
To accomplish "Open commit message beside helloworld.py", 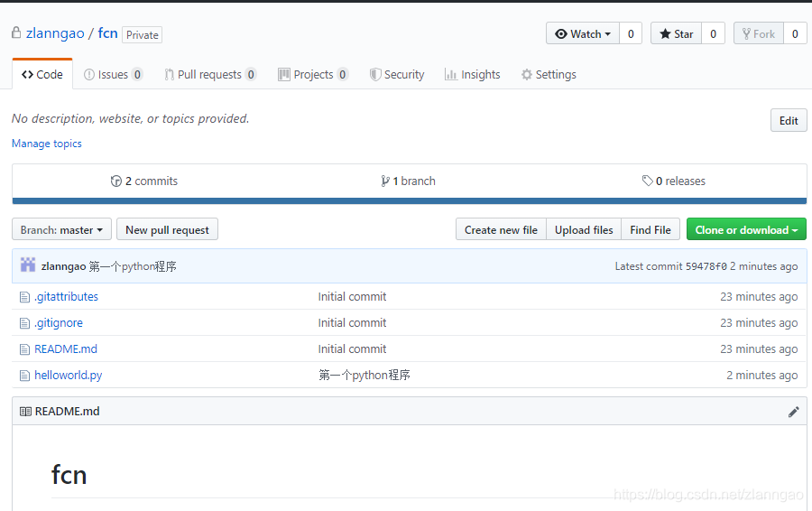I will (x=364, y=375).
